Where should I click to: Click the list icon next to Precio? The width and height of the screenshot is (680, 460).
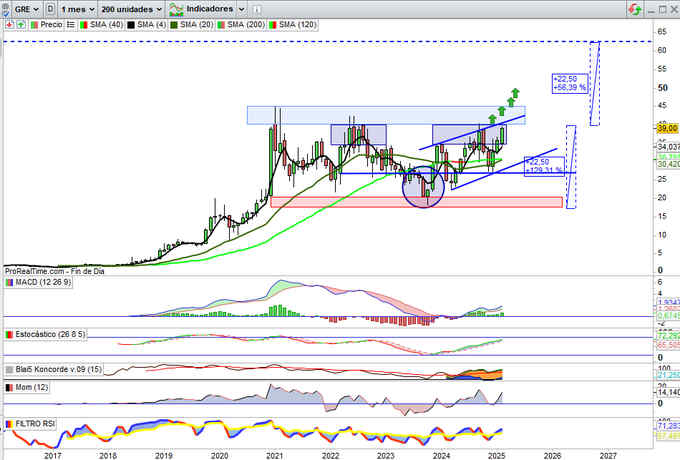(x=71, y=25)
